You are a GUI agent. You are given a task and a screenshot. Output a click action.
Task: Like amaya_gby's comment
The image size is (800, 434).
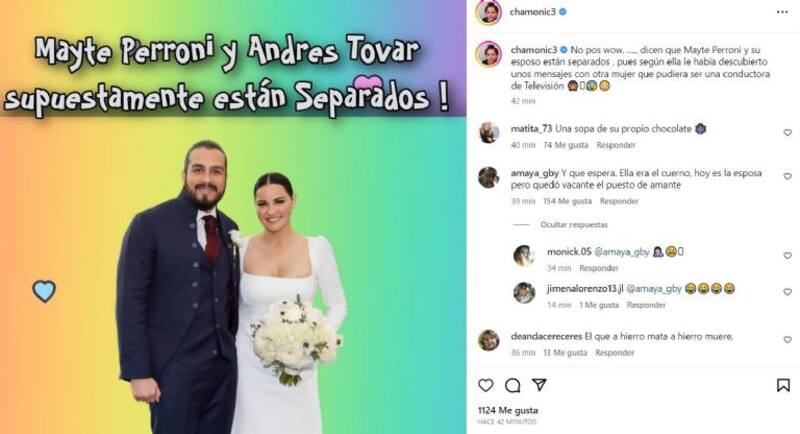[787, 176]
